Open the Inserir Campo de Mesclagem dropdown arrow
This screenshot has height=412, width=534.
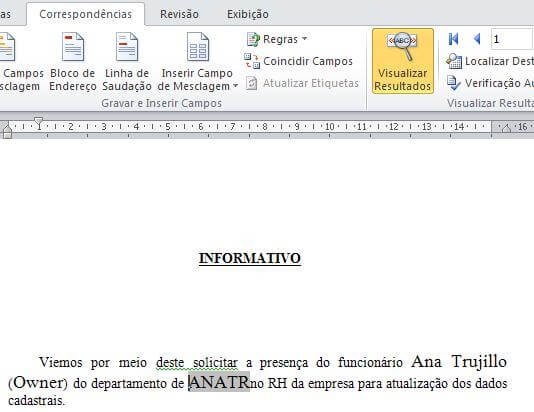[x=235, y=86]
